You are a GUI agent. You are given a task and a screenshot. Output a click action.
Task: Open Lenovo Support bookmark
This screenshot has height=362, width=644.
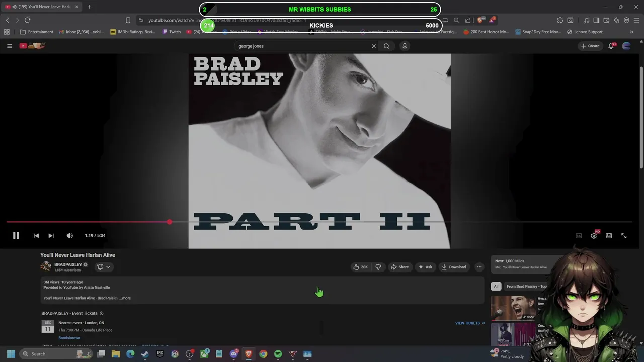coord(584,32)
